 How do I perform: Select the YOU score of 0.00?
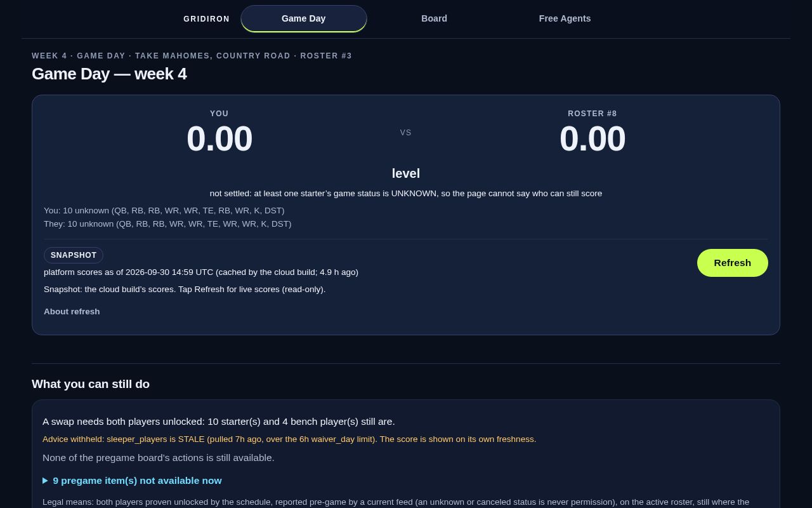[219, 138]
